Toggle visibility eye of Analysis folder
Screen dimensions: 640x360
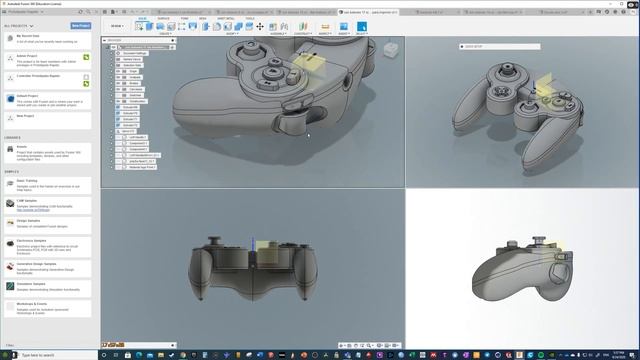coord(118,77)
